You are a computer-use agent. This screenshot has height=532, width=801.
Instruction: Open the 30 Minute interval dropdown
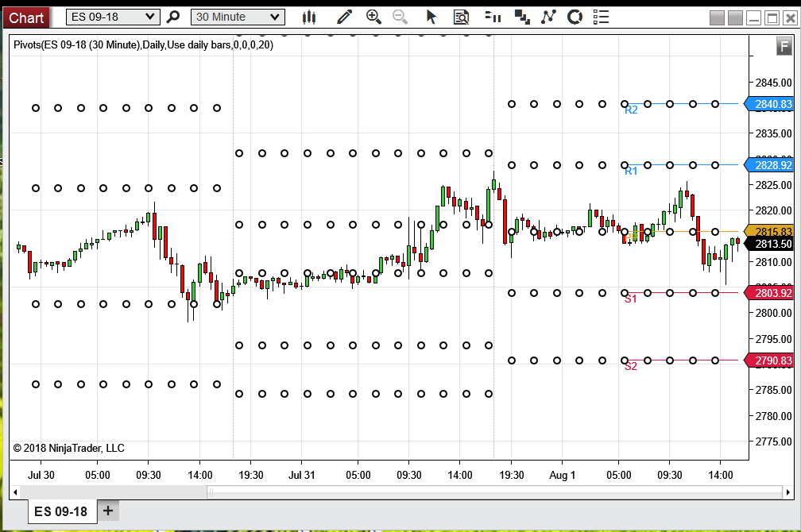coord(238,17)
